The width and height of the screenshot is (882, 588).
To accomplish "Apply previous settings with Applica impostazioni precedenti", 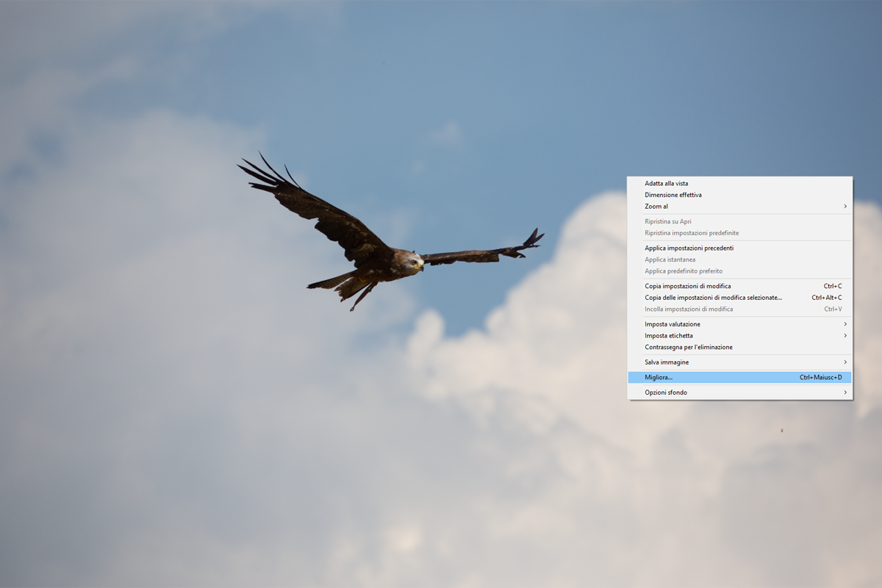I will tap(689, 248).
